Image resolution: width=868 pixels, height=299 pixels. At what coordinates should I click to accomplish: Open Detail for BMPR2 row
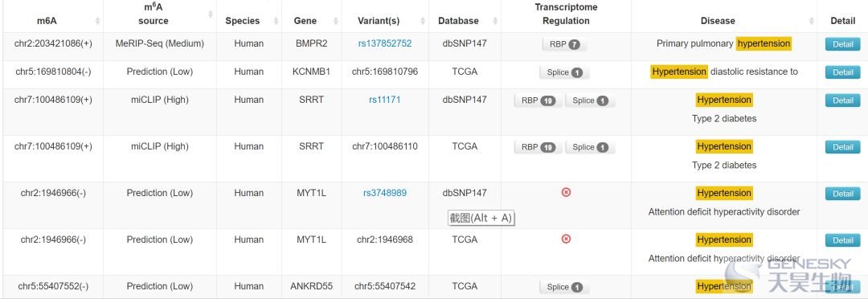[842, 44]
